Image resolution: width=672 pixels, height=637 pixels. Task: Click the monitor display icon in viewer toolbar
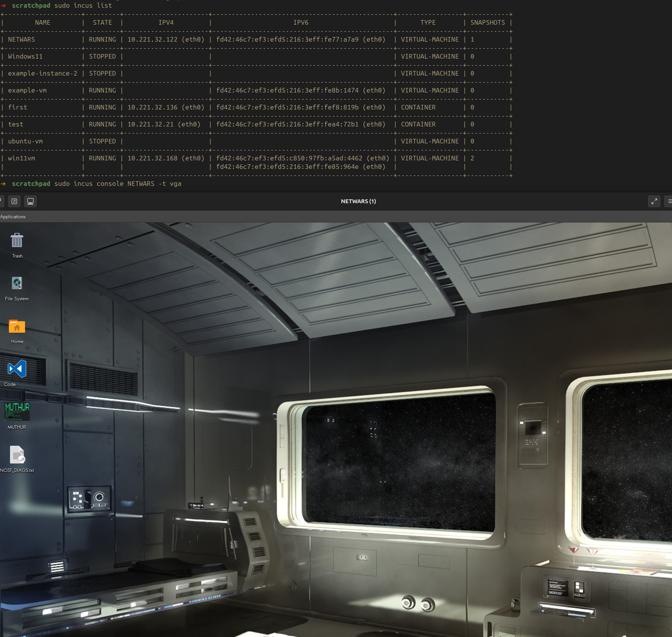[x=30, y=201]
